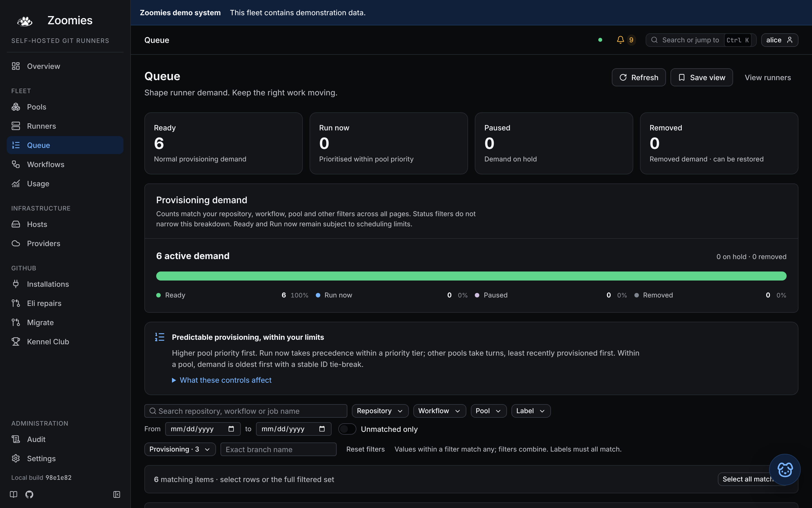Open Pools in the sidebar
812x508 pixels.
tap(65, 107)
